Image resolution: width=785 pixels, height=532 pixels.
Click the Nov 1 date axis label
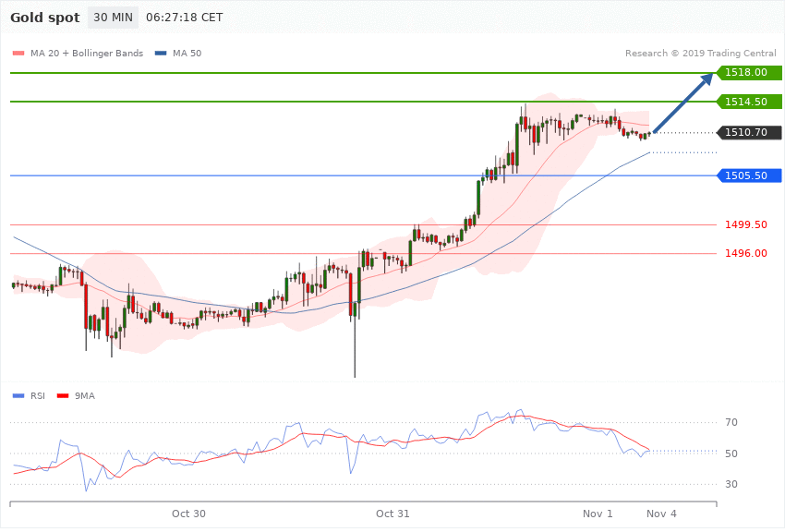(598, 514)
